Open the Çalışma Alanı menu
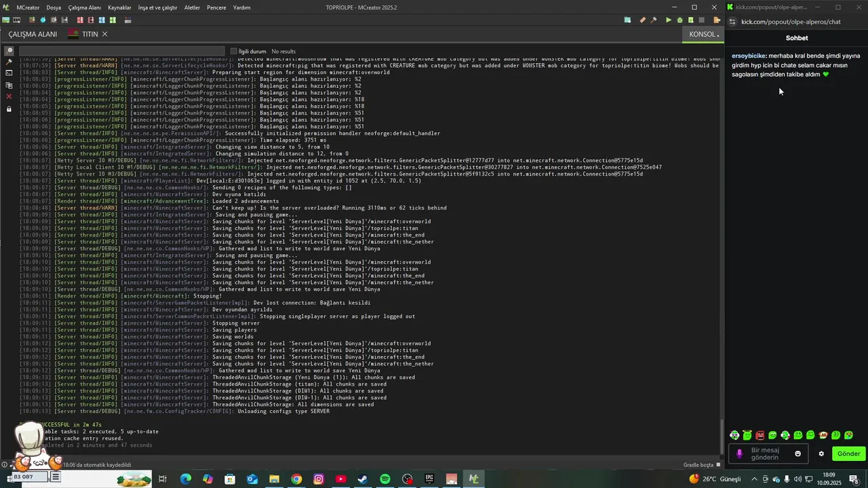Viewport: 868px width, 488px height. (84, 7)
